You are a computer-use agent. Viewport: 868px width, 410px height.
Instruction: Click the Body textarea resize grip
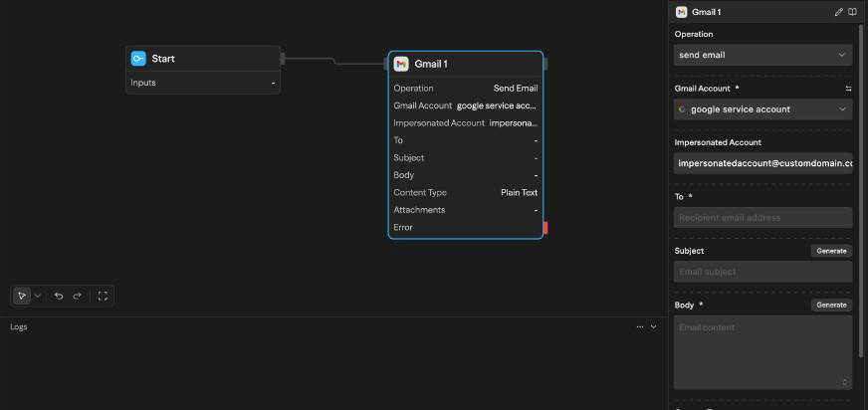tap(845, 382)
